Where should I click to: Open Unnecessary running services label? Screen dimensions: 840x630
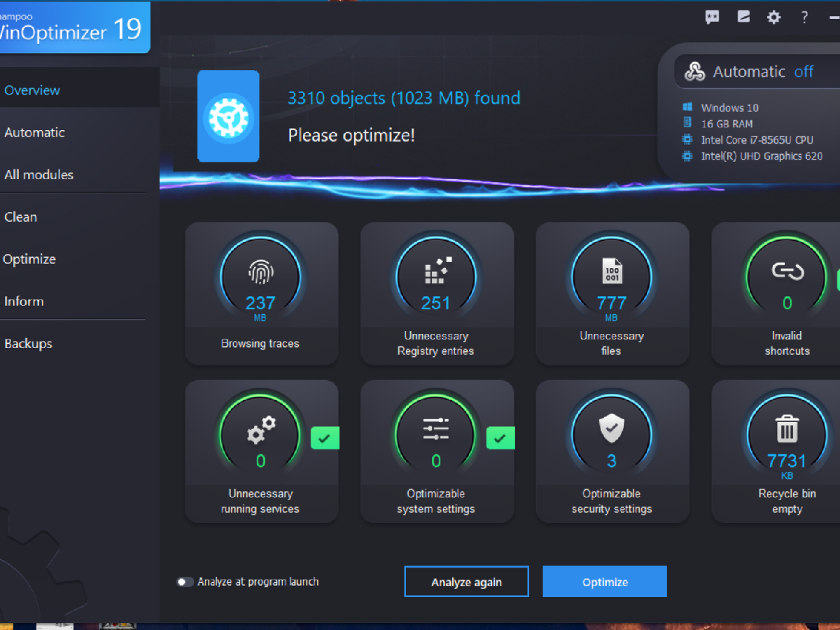(260, 501)
